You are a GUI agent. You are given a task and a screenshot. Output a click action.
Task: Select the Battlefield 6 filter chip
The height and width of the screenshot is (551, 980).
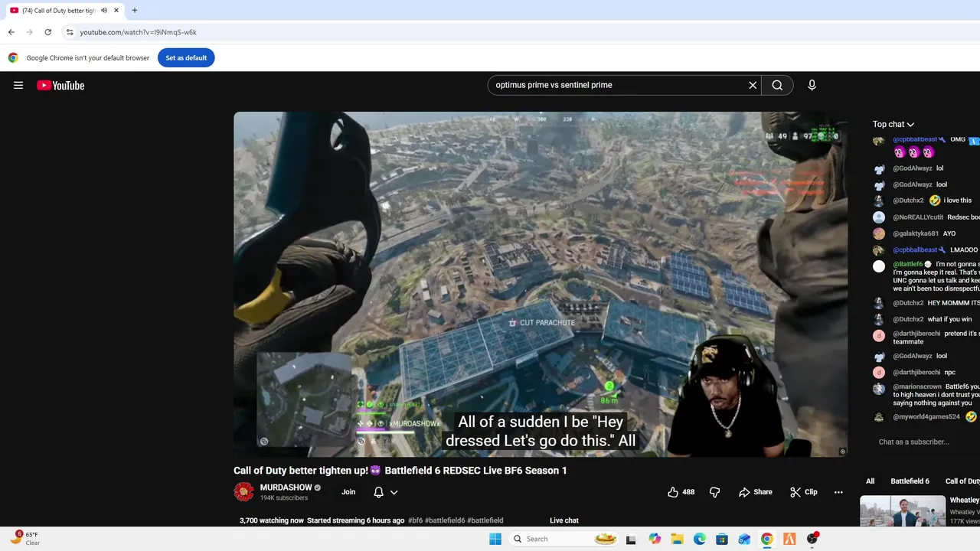pos(910,481)
